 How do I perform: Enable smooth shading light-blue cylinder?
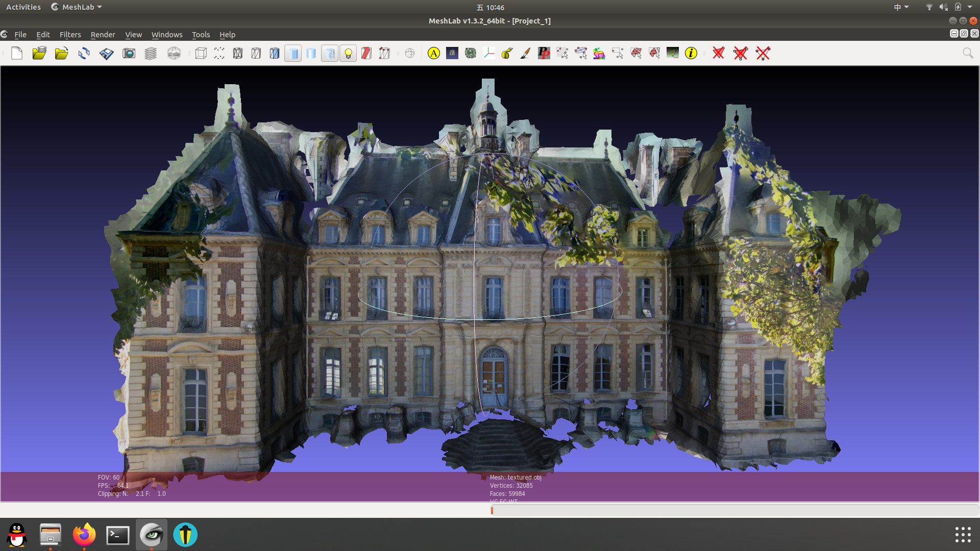pos(311,53)
